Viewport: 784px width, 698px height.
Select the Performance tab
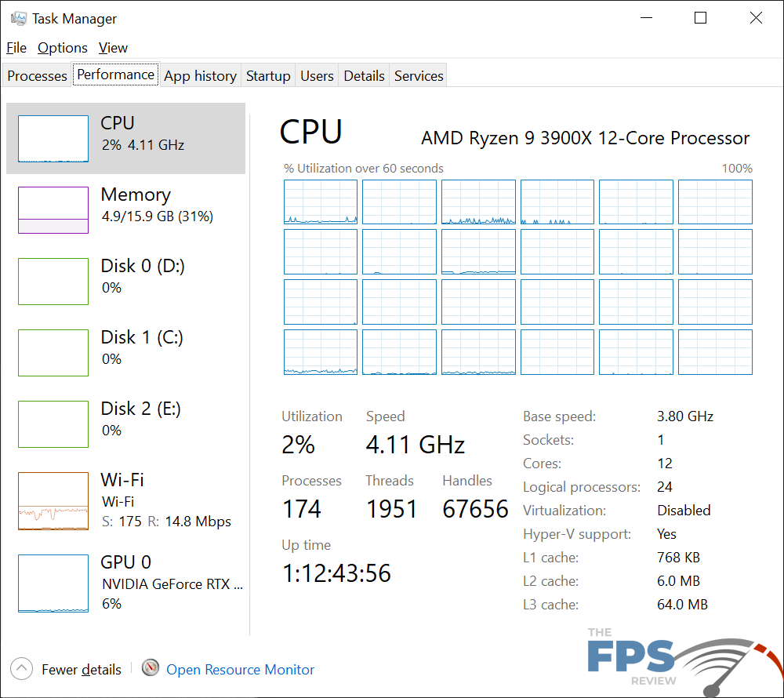[116, 74]
